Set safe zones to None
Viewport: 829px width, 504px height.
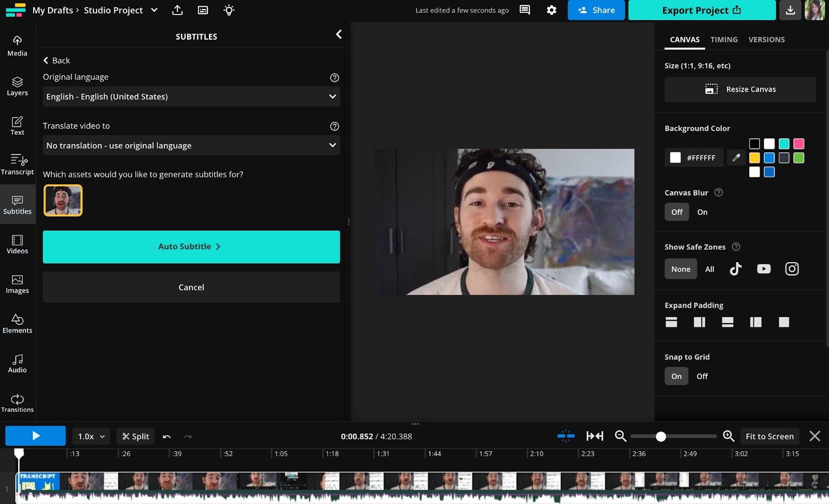(x=681, y=269)
